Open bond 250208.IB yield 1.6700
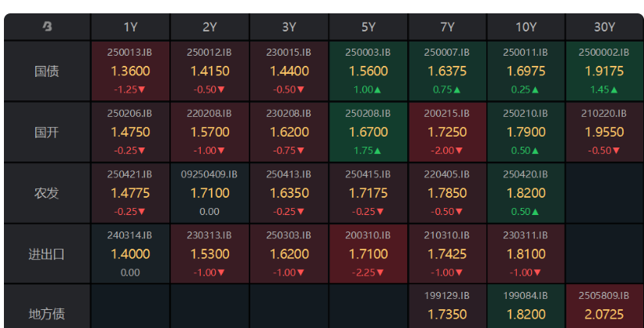Image resolution: width=644 pixels, height=328 pixels. (368, 133)
